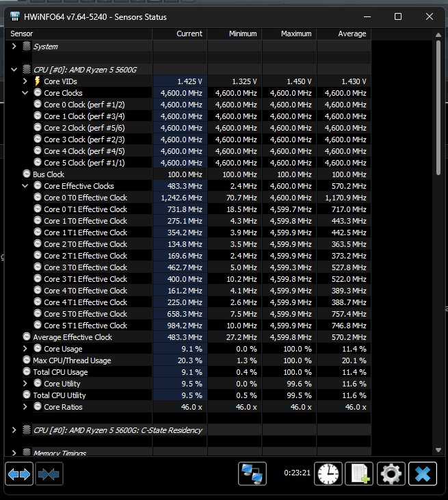
Task: Click the Total CPU Usage current value 9.1 %
Action: [192, 372]
